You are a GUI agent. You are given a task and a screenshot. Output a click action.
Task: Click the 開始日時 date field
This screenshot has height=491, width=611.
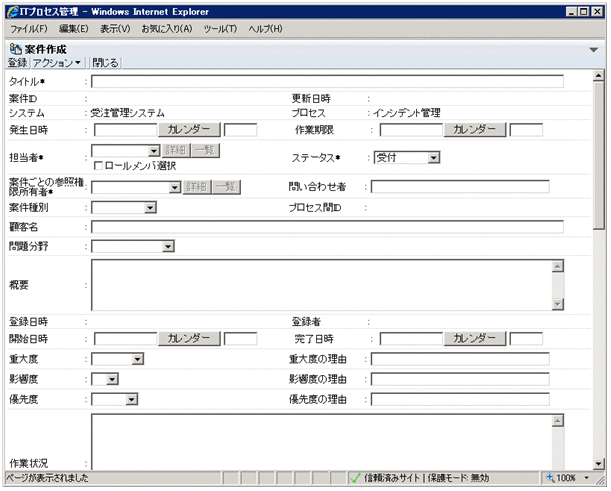[x=125, y=339]
